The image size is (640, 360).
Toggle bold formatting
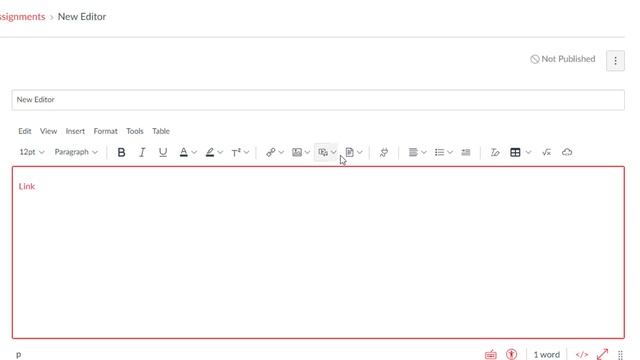121,152
